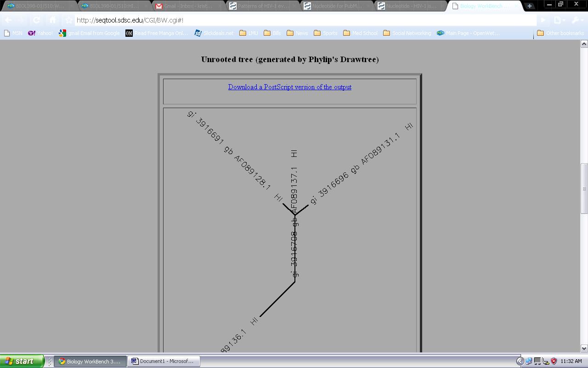Click the scroll down arrow on scrollbar
Viewport: 588px width, 368px height.
[x=584, y=348]
